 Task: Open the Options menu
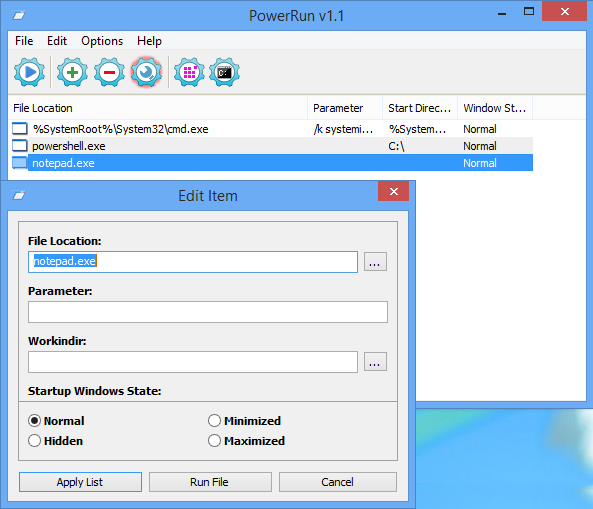click(x=102, y=41)
